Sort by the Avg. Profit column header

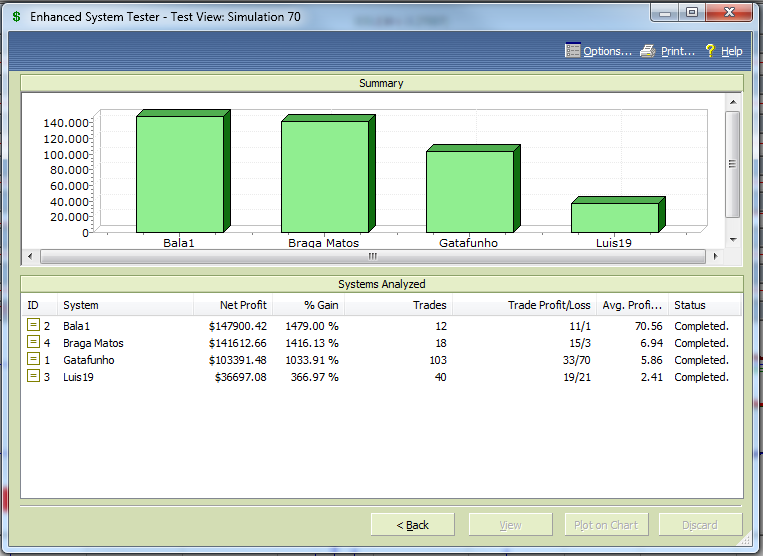coord(633,305)
